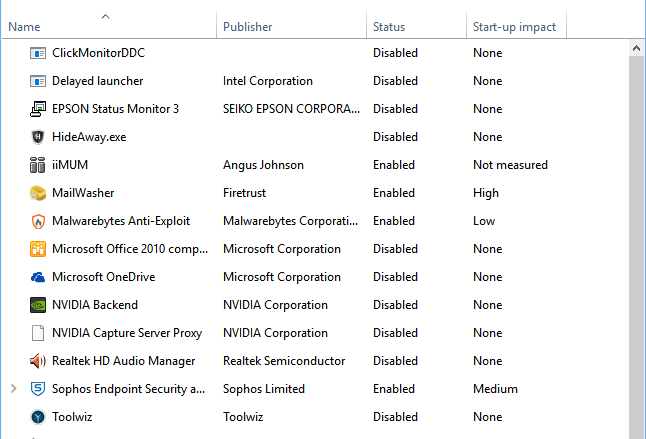Image resolution: width=646 pixels, height=439 pixels.
Task: Select the NVIDIA Capture Server Proxy row
Action: click(x=315, y=333)
